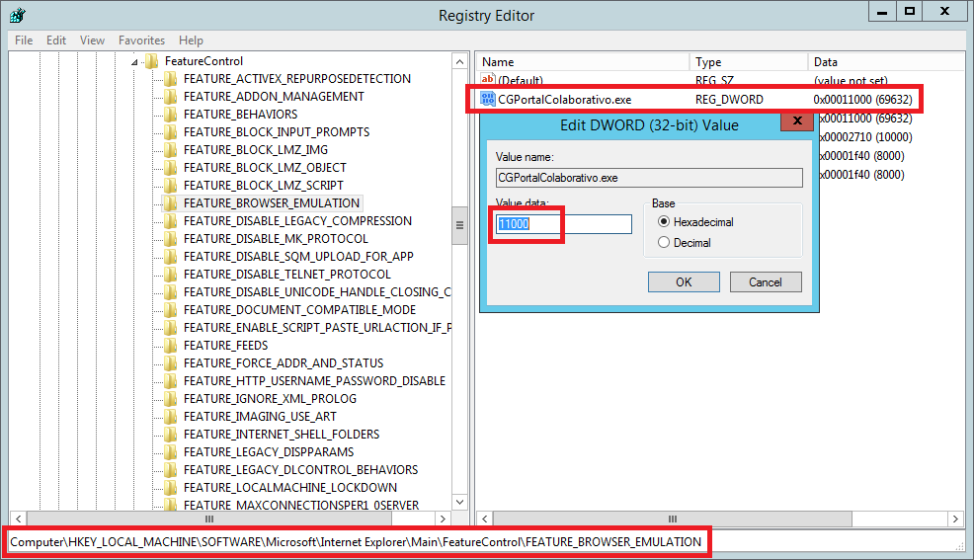Select the FEATURE_MAXCONNECTIONSPER1_0SERVER key

pyautogui.click(x=301, y=505)
